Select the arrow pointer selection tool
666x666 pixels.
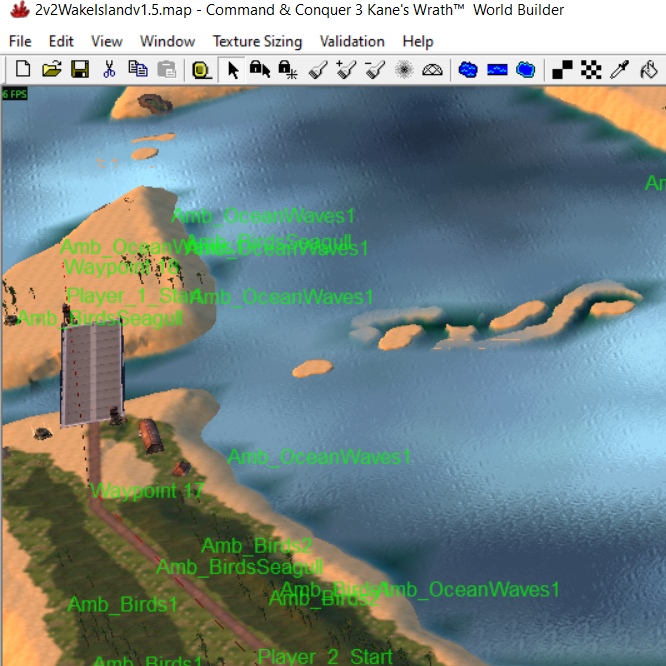pos(232,70)
